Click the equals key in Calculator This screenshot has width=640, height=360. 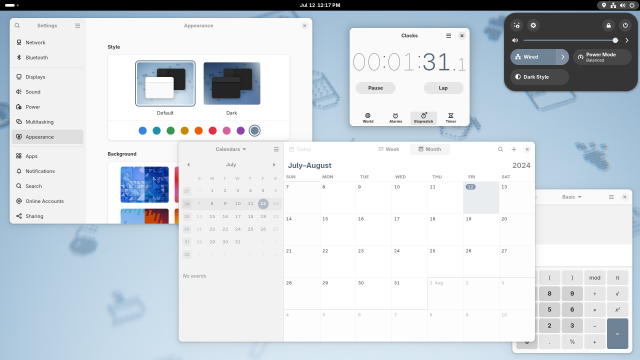coord(618,333)
